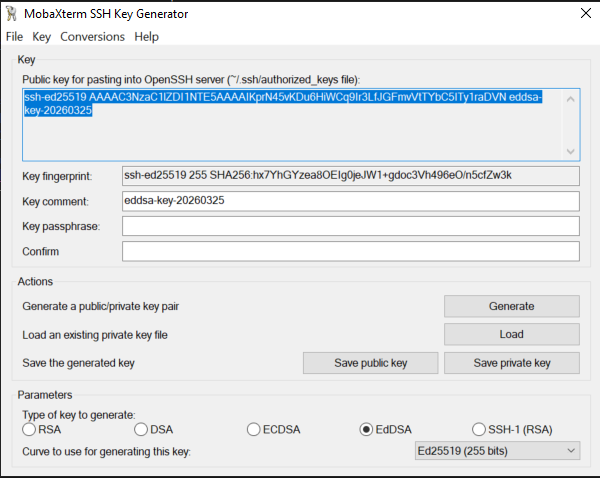
Task: Click Save private key button
Action: (x=512, y=363)
